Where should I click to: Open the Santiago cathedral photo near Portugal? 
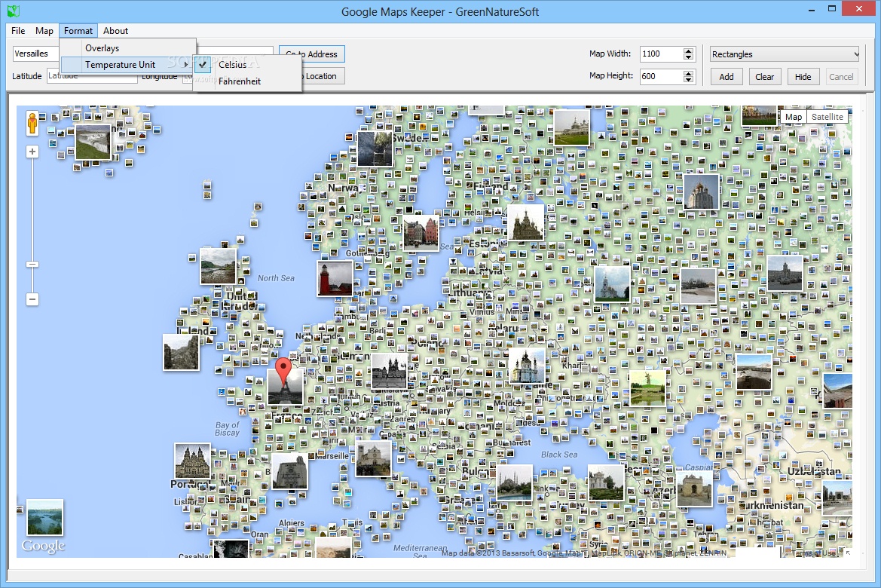(192, 461)
